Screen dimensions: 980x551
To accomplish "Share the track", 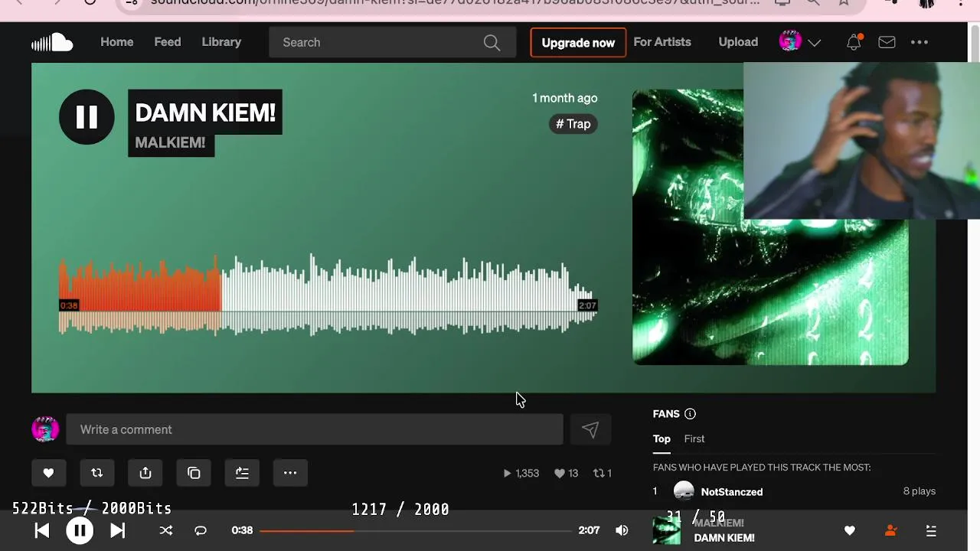I will click(x=145, y=473).
